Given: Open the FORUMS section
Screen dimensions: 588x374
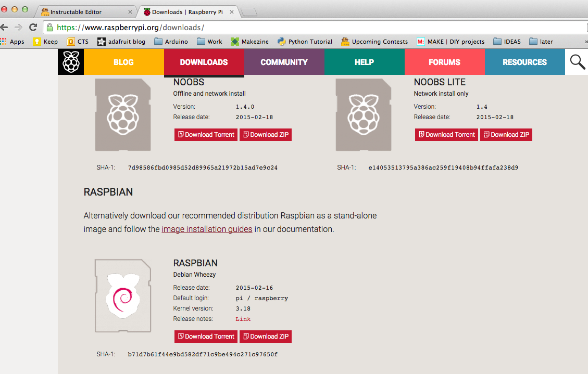Looking at the screenshot, I should (x=445, y=62).
